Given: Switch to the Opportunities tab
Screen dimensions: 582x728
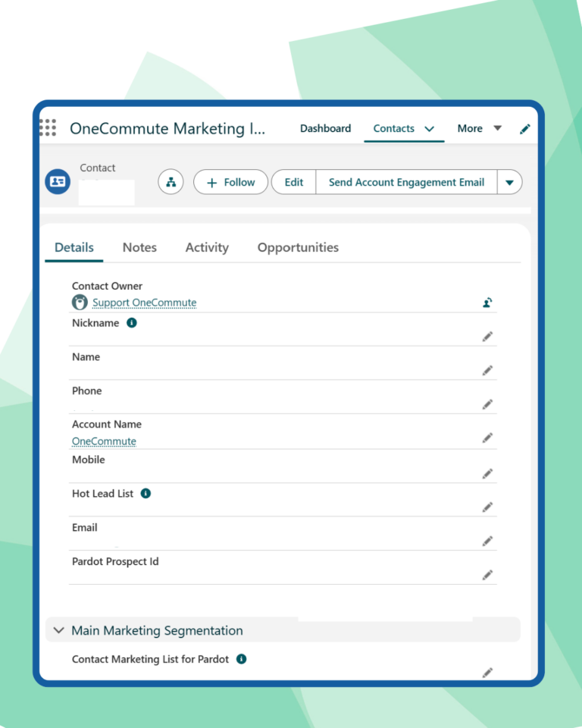Looking at the screenshot, I should pyautogui.click(x=298, y=247).
